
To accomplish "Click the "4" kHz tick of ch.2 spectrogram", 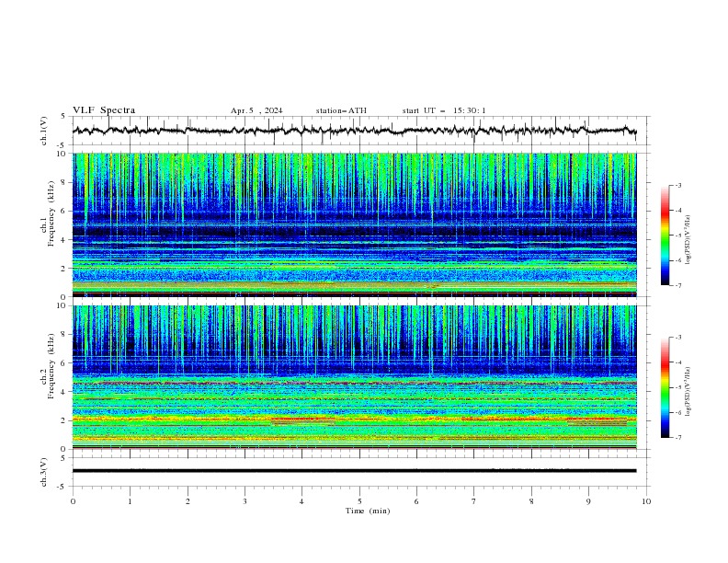I will [x=65, y=392].
